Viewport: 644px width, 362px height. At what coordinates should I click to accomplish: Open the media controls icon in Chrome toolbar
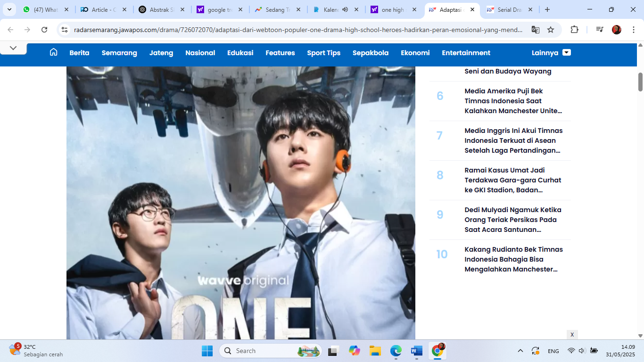(x=600, y=30)
